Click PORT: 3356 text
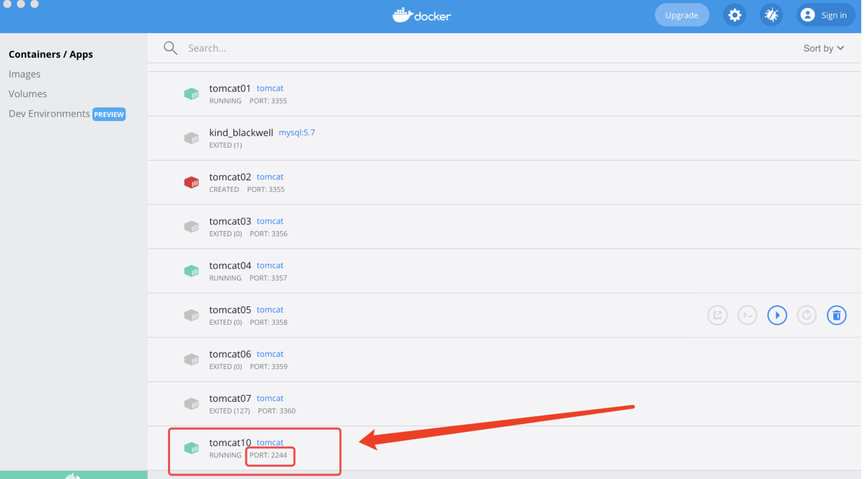This screenshot has width=868, height=479. tap(269, 234)
